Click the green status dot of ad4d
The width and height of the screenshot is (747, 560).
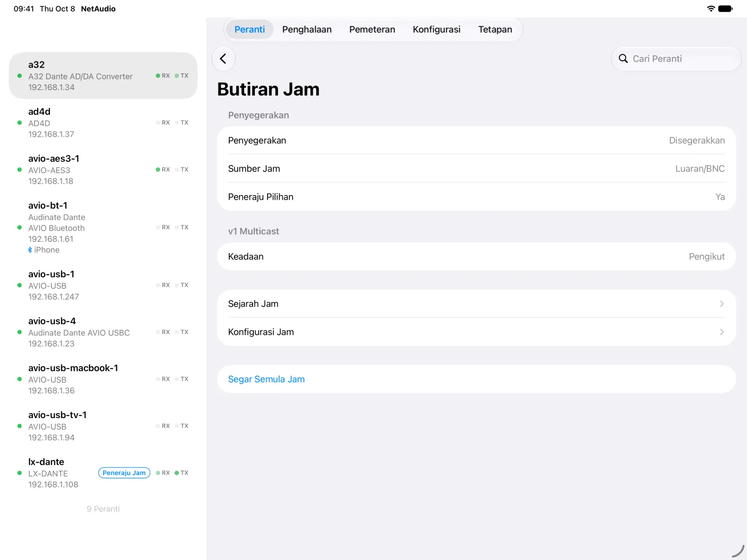tap(20, 123)
